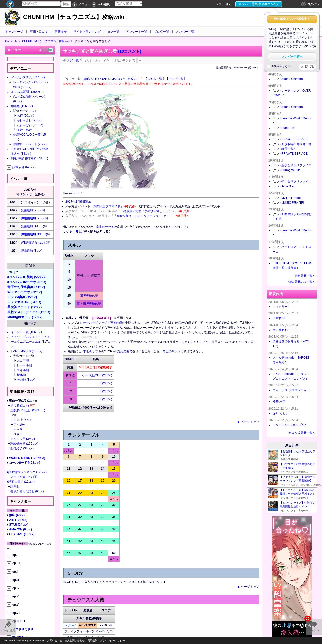Open ゲームシステム menu link
Screen dimensions: 322x644
(28, 77)
